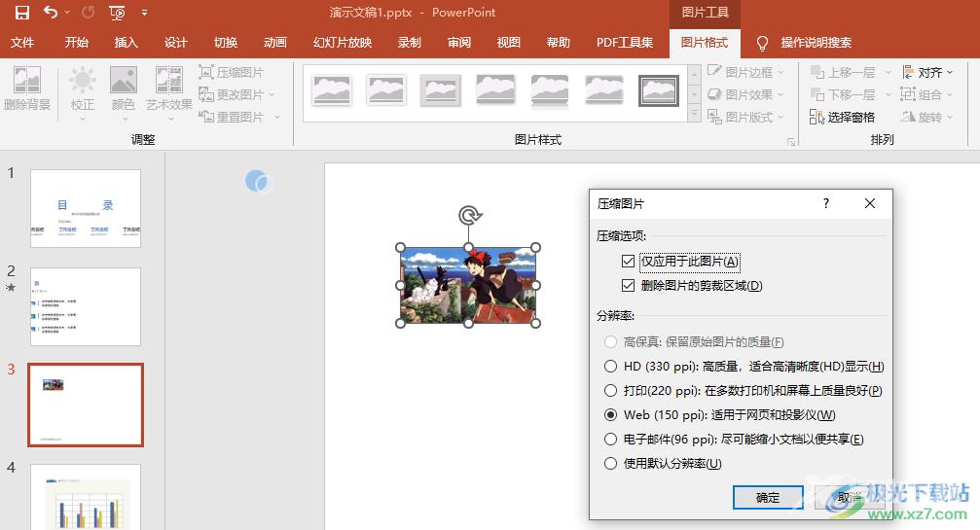Image resolution: width=980 pixels, height=530 pixels.
Task: Open the 帮助 tab
Action: coord(559,43)
